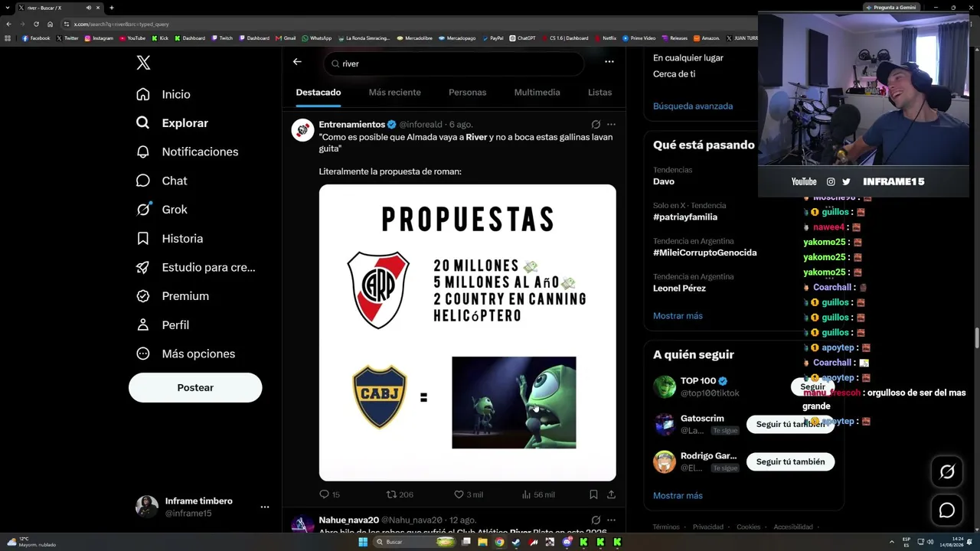Reply to the Entrenamientos post

click(330, 494)
